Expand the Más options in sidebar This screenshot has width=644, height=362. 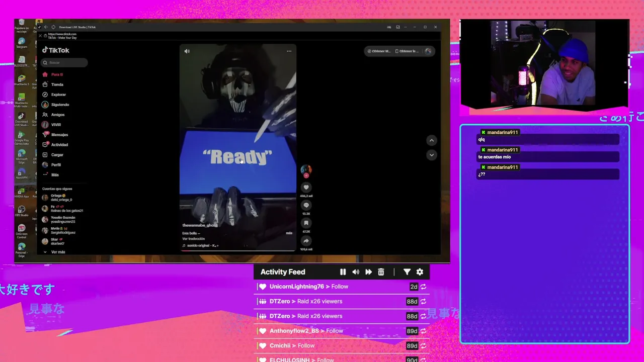51,175
